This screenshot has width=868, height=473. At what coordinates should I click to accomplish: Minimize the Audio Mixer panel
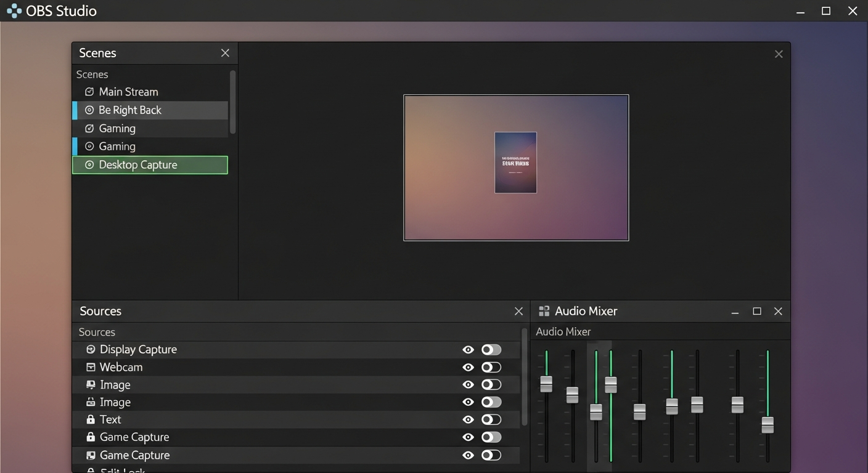click(x=735, y=311)
